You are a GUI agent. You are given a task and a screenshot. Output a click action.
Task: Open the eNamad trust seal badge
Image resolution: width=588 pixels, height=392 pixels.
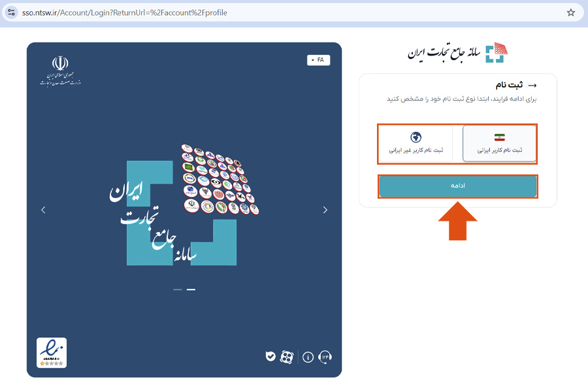(x=52, y=353)
